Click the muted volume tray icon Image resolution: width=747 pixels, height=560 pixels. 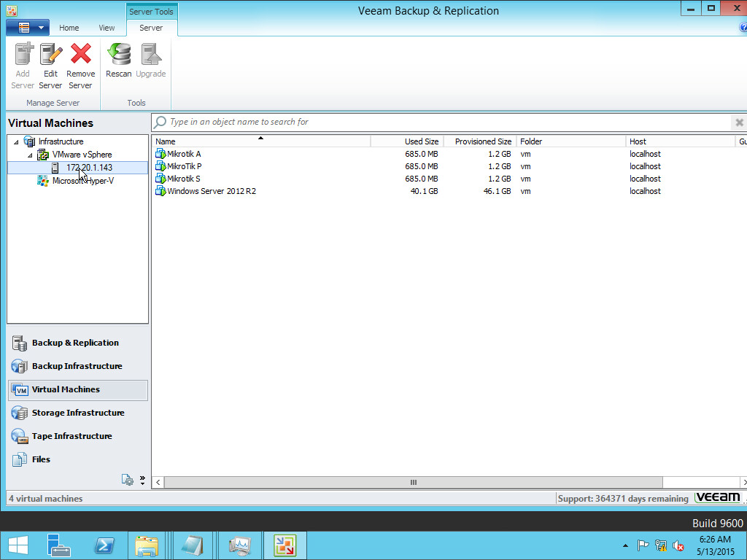pos(678,545)
